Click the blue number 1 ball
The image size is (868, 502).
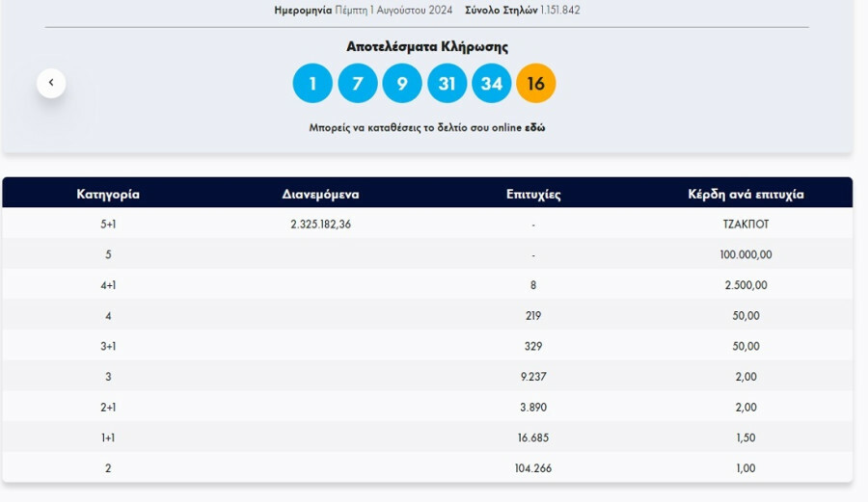pos(312,84)
